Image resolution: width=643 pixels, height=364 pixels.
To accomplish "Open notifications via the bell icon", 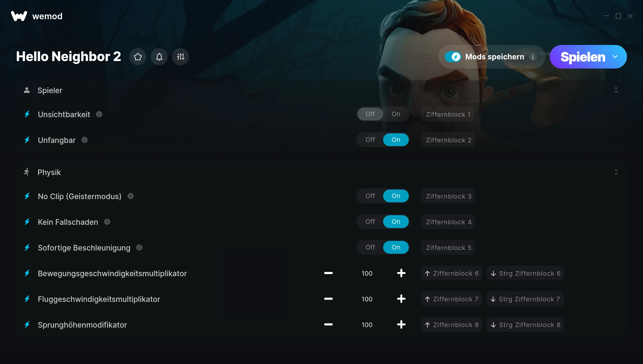I will pos(159,57).
